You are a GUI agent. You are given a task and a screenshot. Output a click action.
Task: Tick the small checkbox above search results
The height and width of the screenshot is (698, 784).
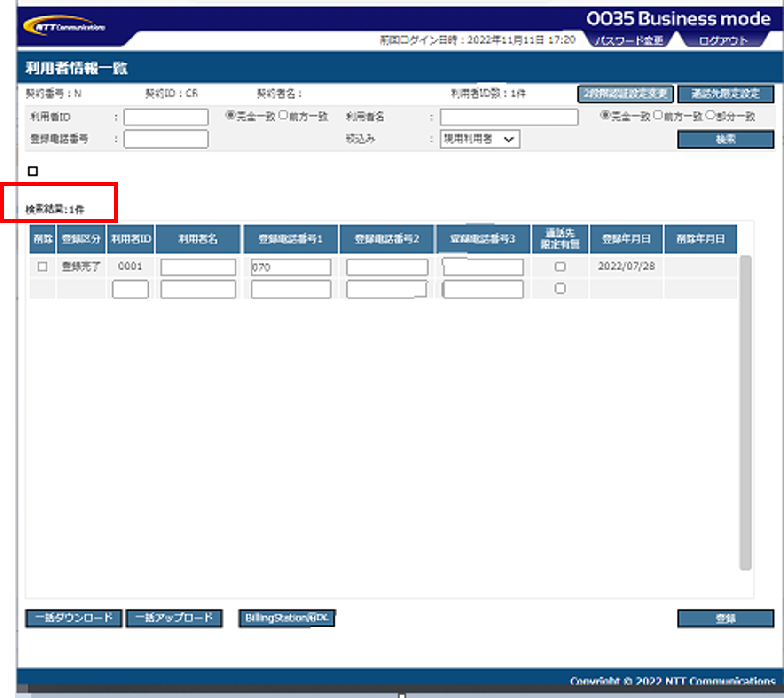coord(33,171)
